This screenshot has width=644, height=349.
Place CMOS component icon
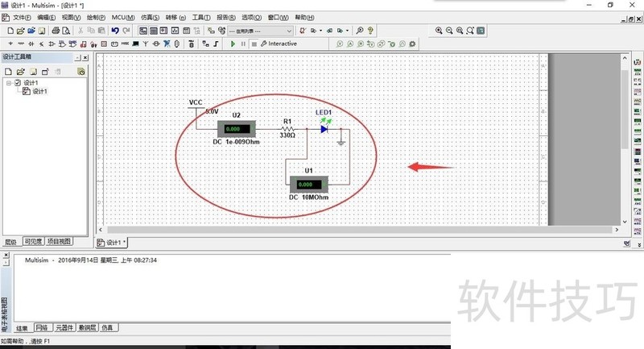[x=72, y=44]
